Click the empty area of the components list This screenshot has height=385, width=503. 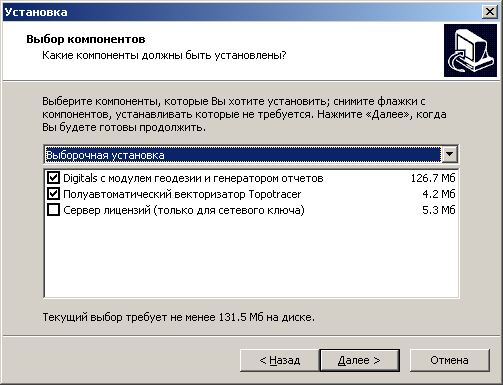tap(251, 258)
